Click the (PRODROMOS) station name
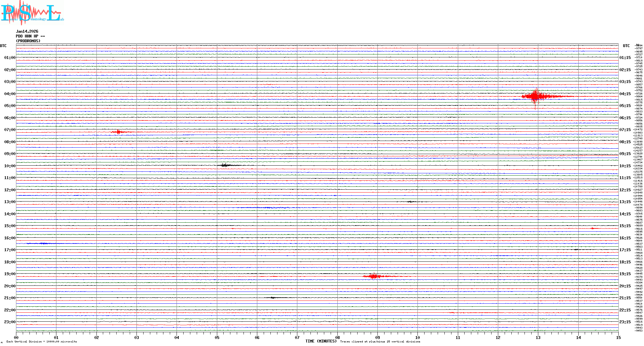Image resolution: width=644 pixels, height=346 pixels. coord(28,41)
